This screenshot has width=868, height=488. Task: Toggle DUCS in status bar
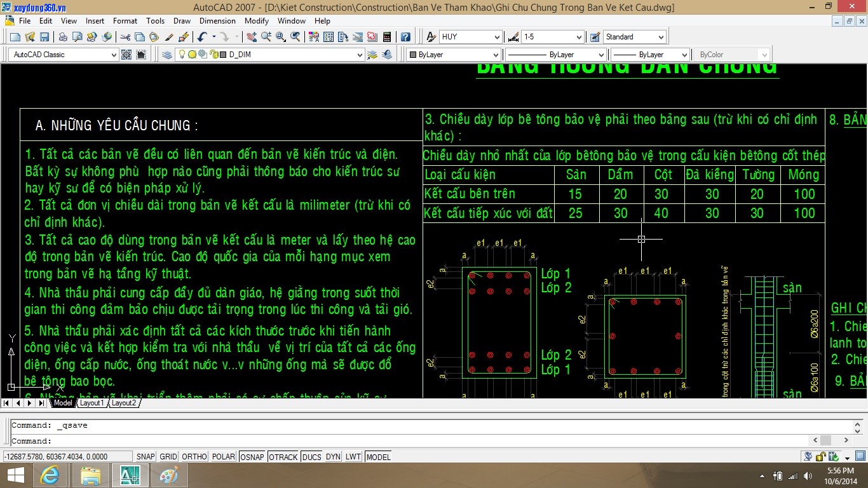[312, 456]
